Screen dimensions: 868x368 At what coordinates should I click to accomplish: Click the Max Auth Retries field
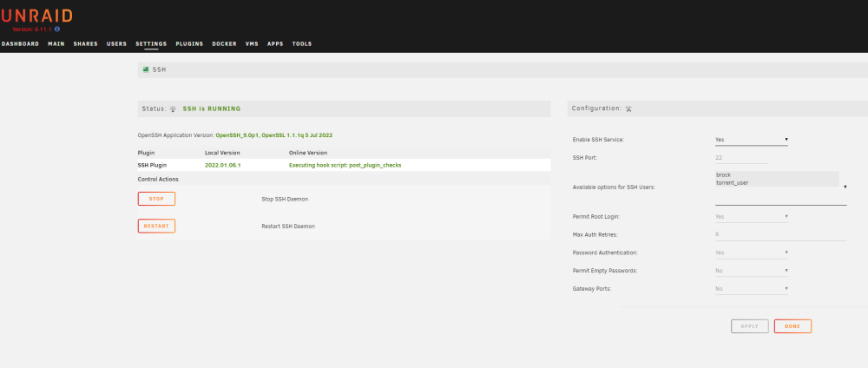click(x=780, y=234)
